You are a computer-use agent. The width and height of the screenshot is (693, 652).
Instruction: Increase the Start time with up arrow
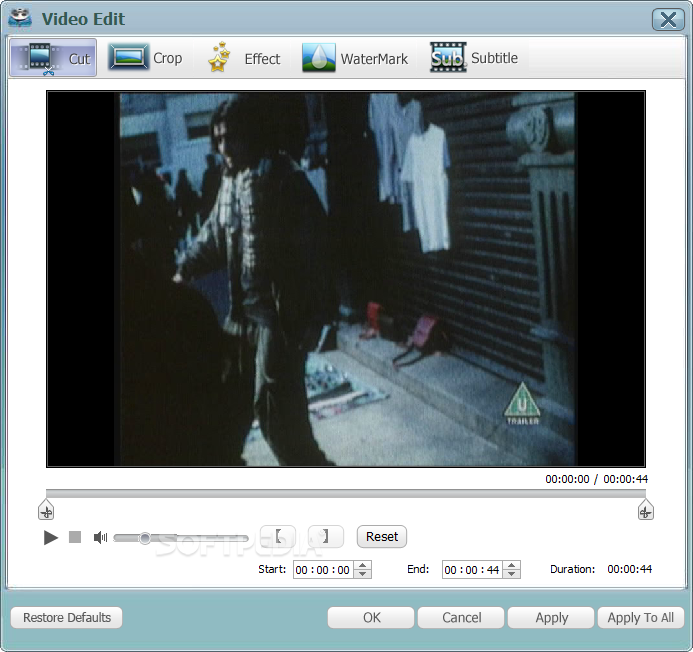pyautogui.click(x=362, y=565)
